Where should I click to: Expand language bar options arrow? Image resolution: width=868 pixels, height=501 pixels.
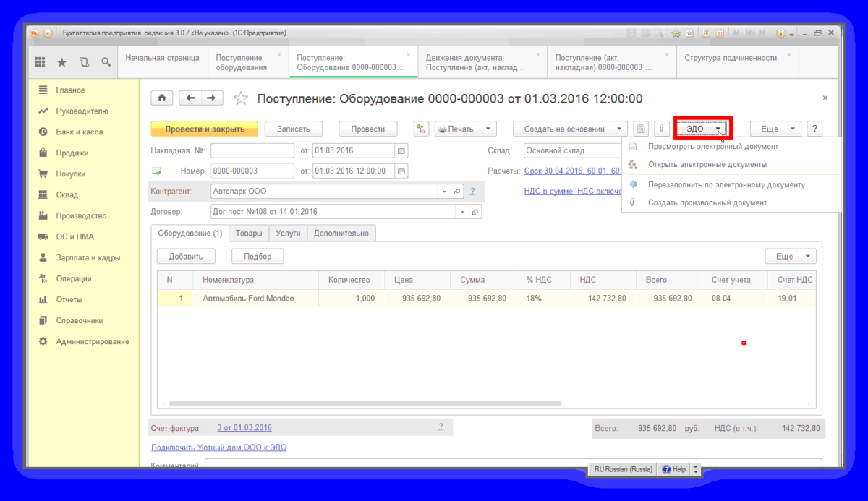click(696, 469)
